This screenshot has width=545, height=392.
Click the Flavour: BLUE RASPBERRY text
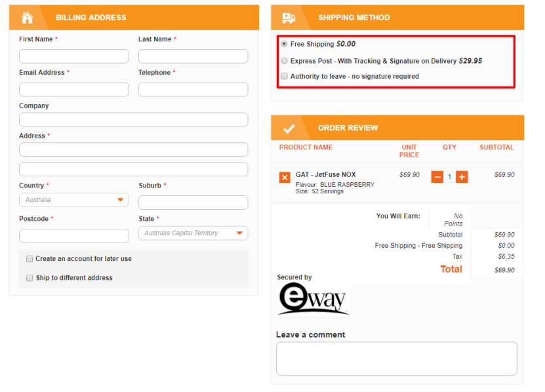(335, 185)
